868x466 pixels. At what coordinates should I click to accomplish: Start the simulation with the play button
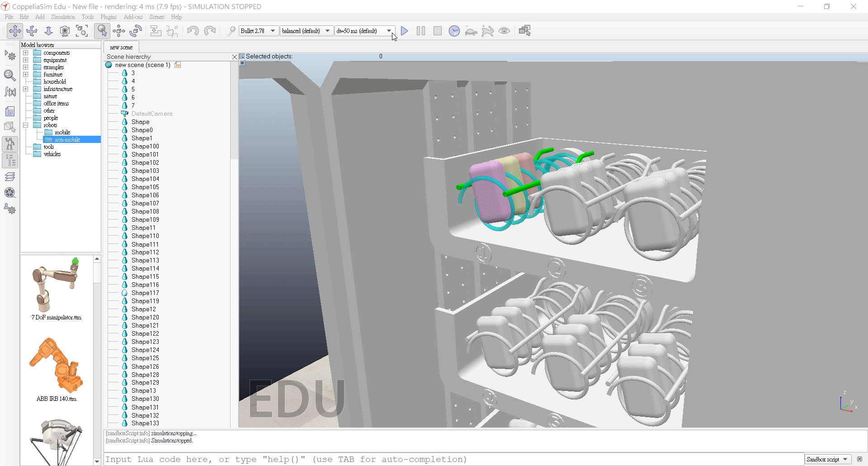tap(405, 31)
